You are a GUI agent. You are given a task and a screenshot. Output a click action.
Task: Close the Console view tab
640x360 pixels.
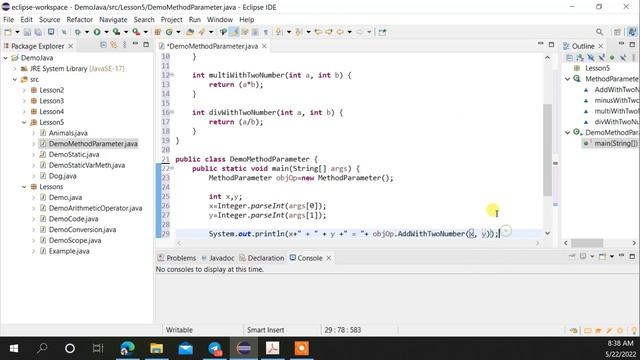pyautogui.click(x=329, y=258)
